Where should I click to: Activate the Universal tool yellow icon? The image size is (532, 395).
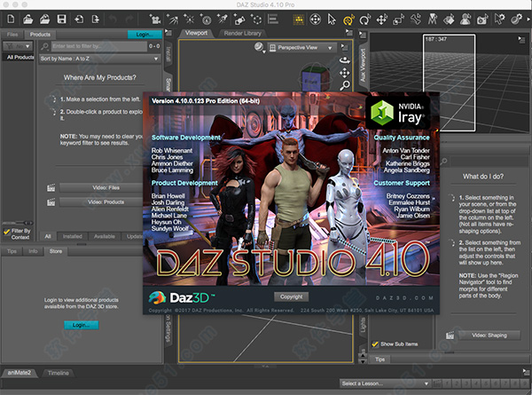[348, 20]
